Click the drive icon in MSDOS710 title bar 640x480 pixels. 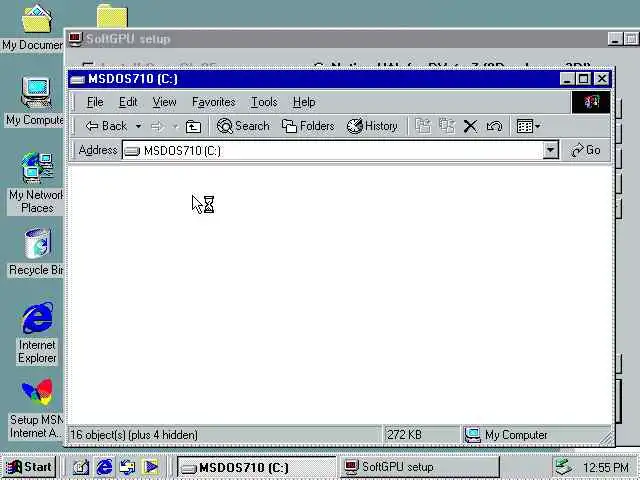(77, 79)
